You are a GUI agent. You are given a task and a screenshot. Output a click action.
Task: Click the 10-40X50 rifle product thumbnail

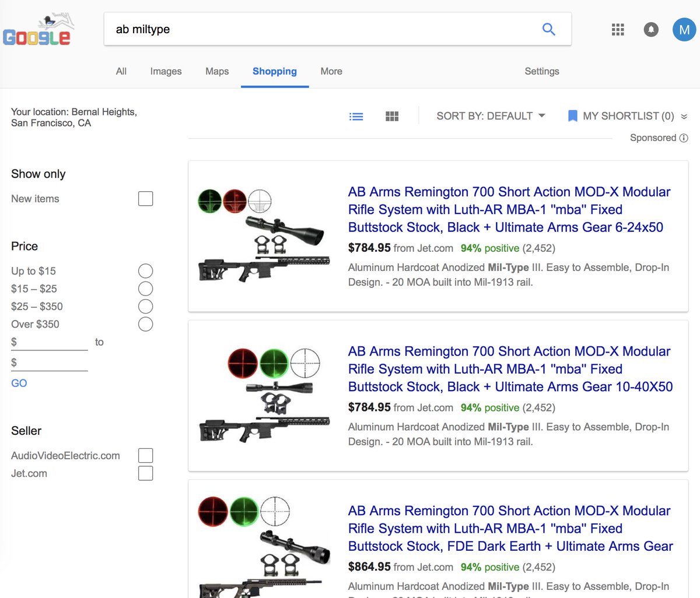264,395
